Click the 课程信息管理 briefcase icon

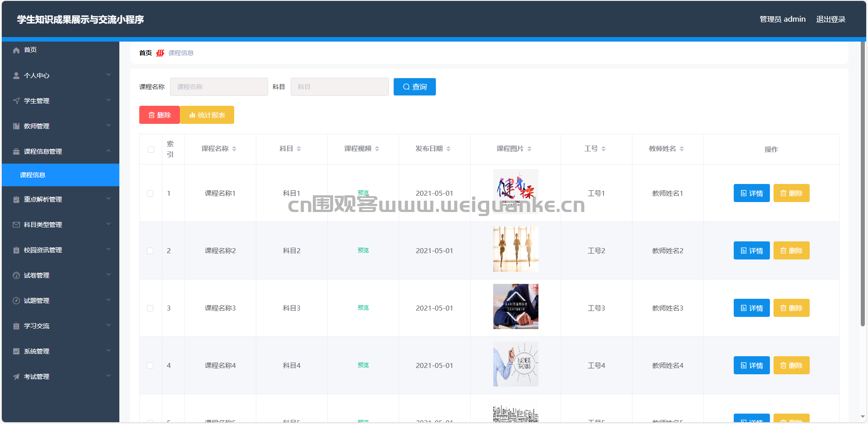point(16,151)
